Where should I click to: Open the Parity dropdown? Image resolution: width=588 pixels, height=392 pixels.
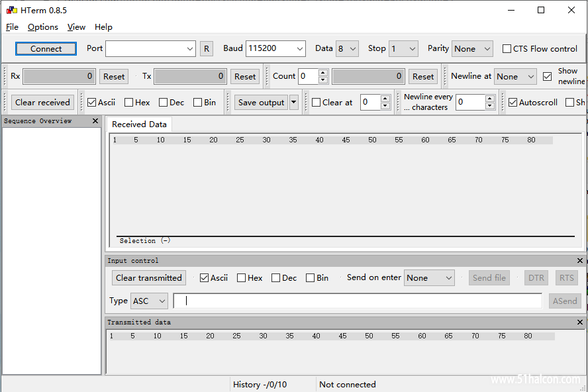(472, 49)
